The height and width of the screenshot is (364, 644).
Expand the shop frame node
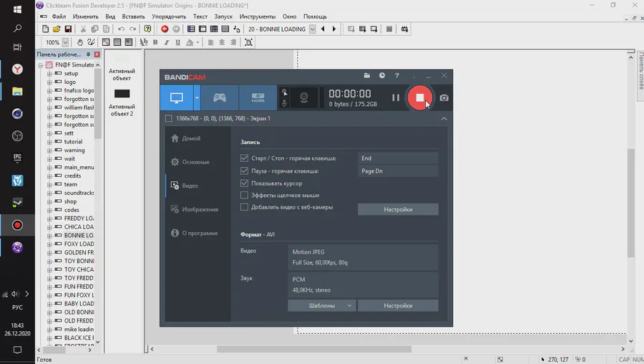49,201
